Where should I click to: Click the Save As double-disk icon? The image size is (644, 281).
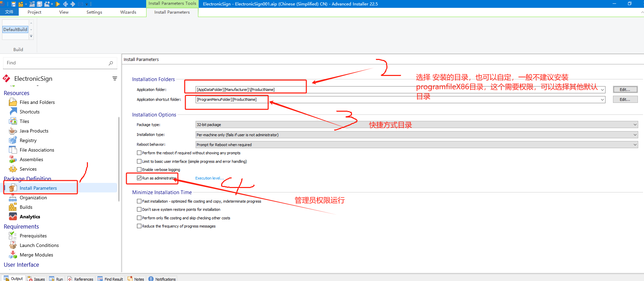pyautogui.click(x=40, y=4)
